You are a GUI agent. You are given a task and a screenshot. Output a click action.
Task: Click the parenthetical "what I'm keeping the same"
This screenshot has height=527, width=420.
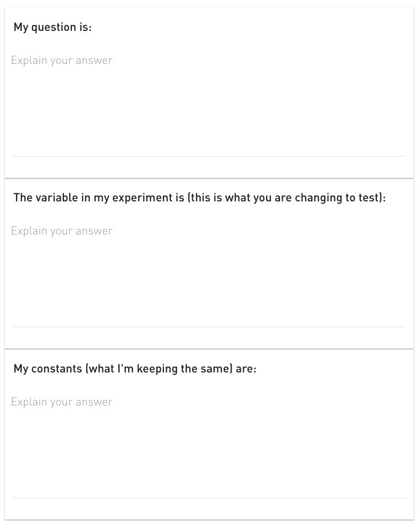pyautogui.click(x=159, y=369)
